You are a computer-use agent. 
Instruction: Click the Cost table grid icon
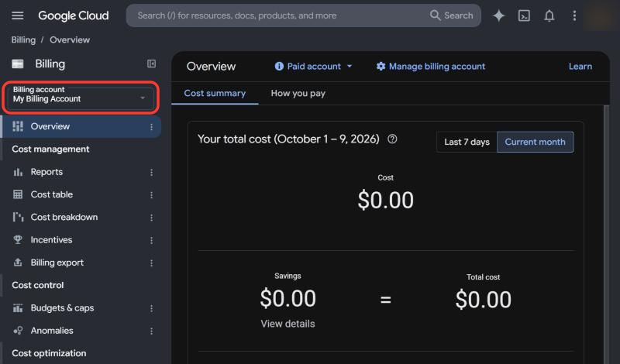(18, 194)
